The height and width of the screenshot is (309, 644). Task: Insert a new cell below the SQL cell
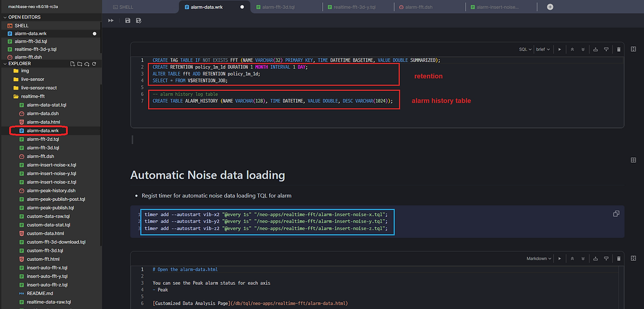pyautogui.click(x=607, y=49)
